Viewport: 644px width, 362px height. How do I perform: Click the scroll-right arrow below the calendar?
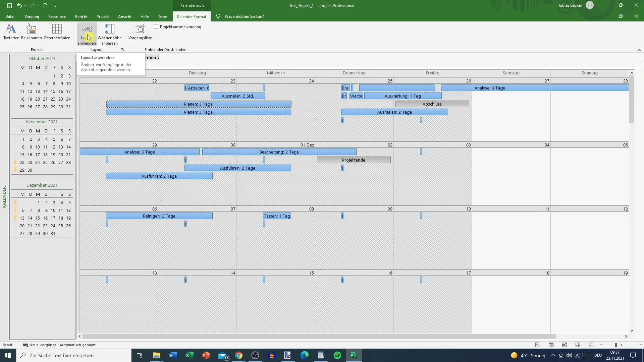click(626, 336)
